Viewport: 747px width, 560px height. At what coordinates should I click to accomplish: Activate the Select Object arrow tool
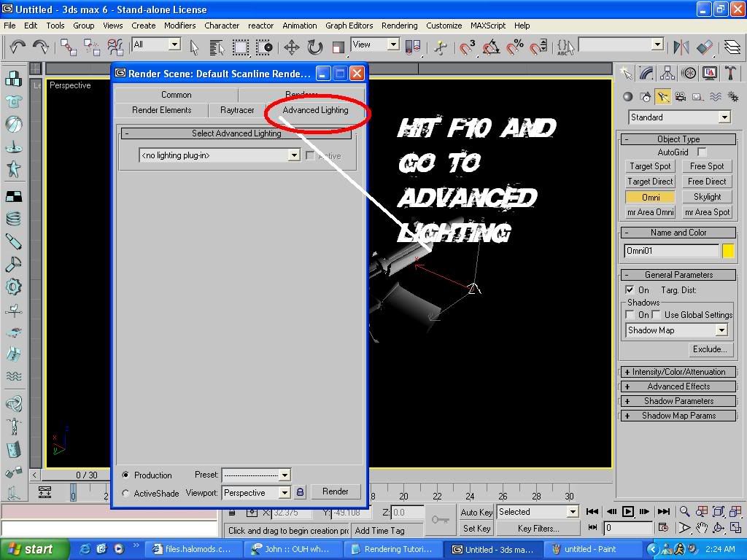[194, 47]
